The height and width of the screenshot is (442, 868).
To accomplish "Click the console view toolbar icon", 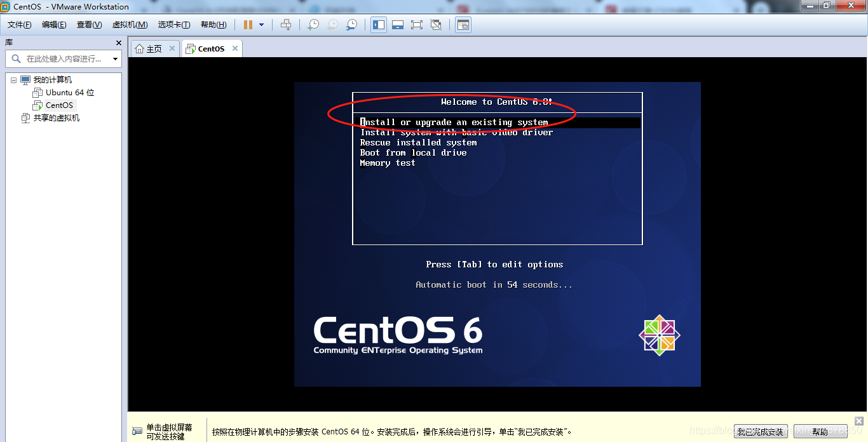I will click(x=463, y=25).
